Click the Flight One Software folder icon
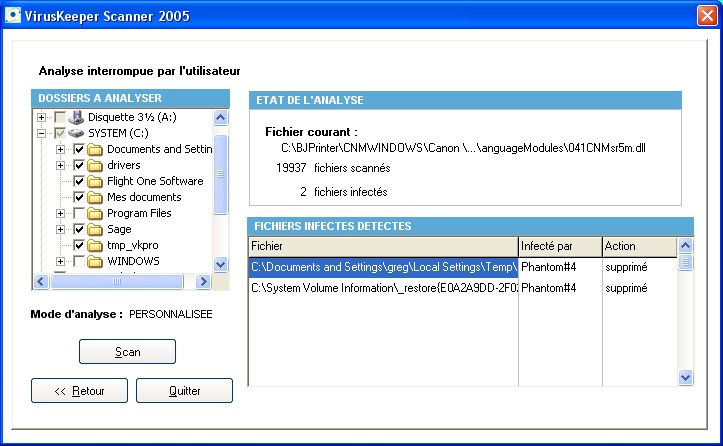The height and width of the screenshot is (446, 723). 95,181
